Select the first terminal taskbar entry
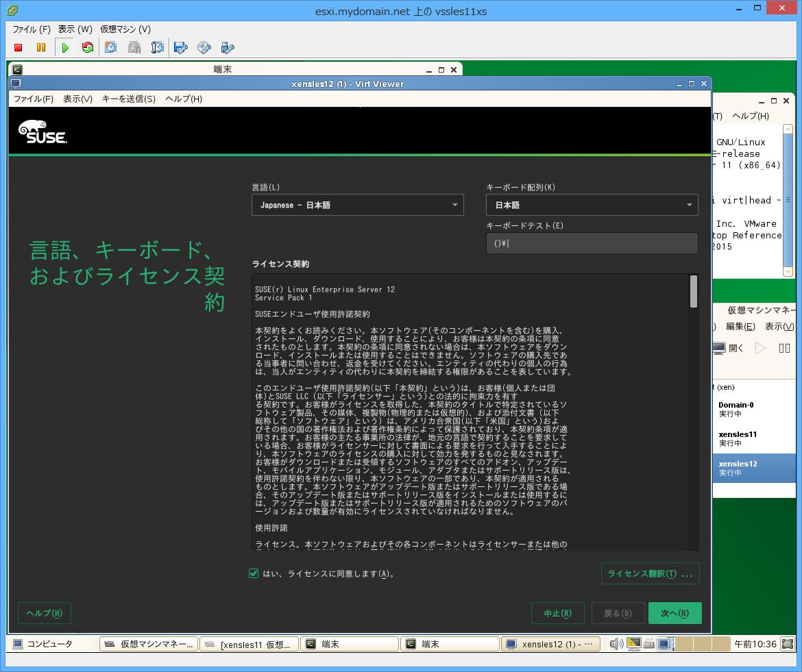 tap(349, 644)
